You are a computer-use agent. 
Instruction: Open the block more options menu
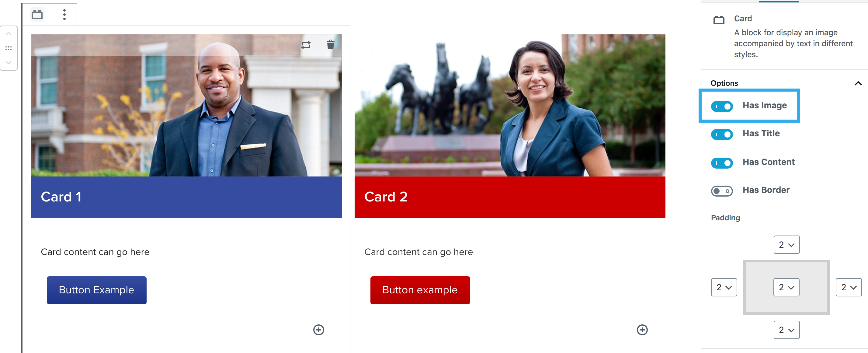click(64, 15)
